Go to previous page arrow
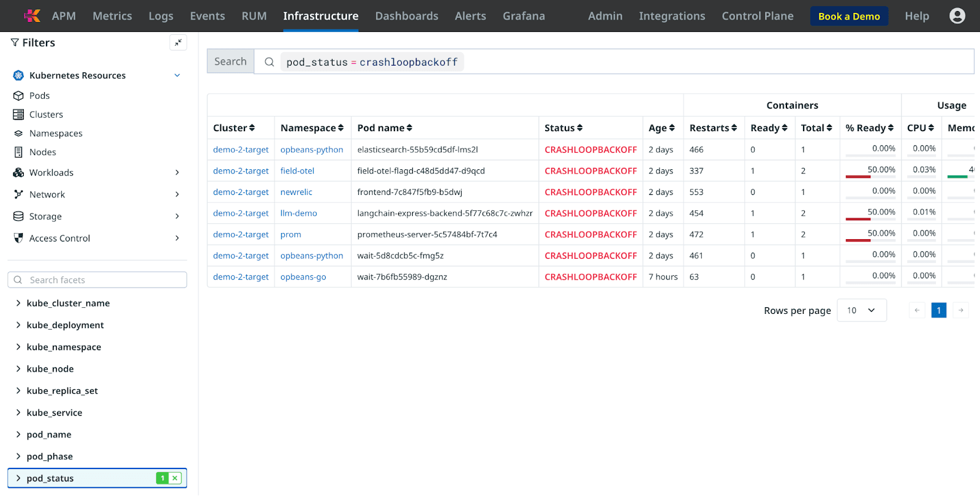 917,310
